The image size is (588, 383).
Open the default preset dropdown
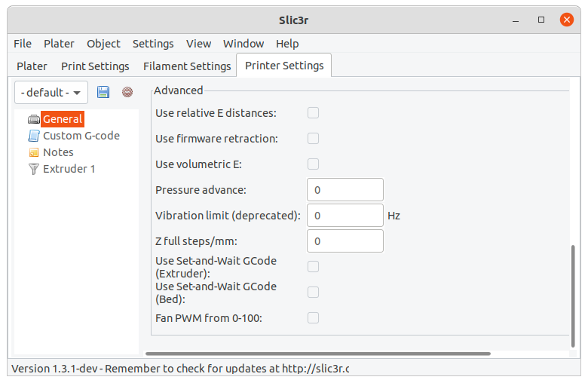coord(51,92)
